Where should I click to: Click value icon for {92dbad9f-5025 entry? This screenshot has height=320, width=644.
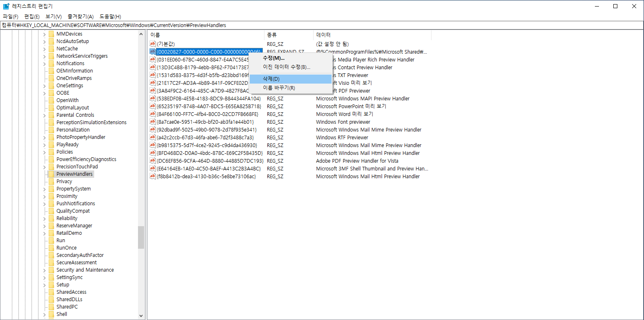click(x=153, y=129)
